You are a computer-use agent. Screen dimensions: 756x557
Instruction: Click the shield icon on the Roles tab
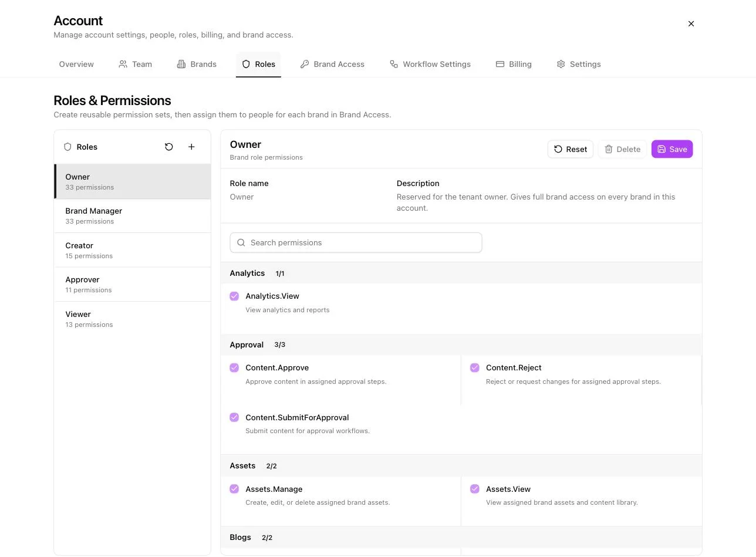click(x=246, y=64)
